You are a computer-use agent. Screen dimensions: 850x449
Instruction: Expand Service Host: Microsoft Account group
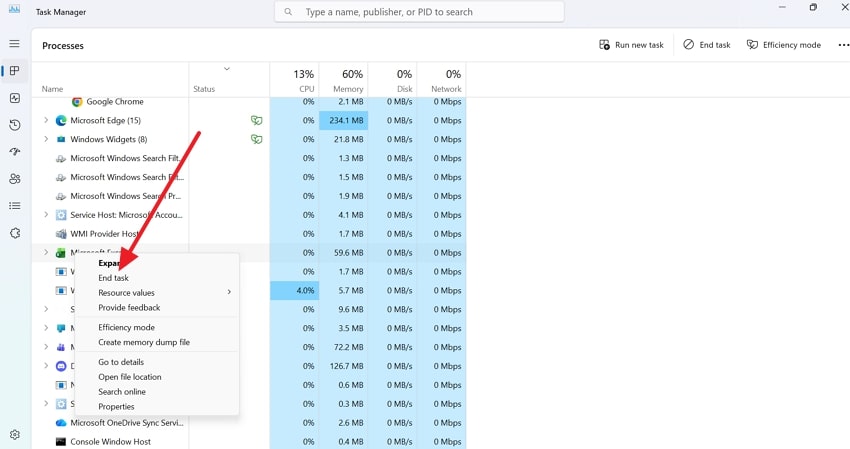point(46,215)
